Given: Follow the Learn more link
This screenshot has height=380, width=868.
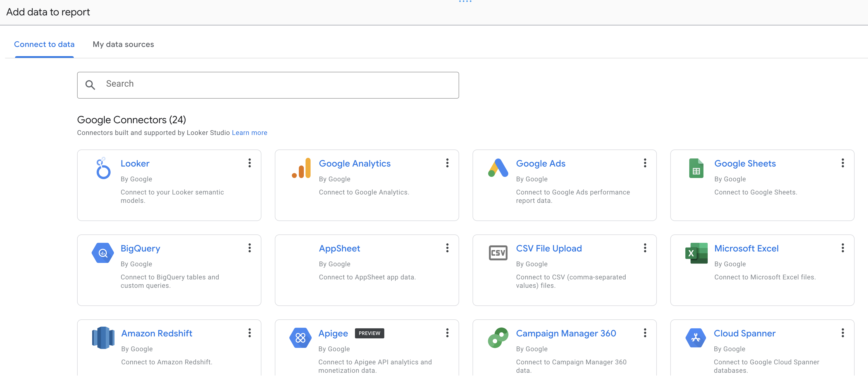Looking at the screenshot, I should [x=249, y=132].
